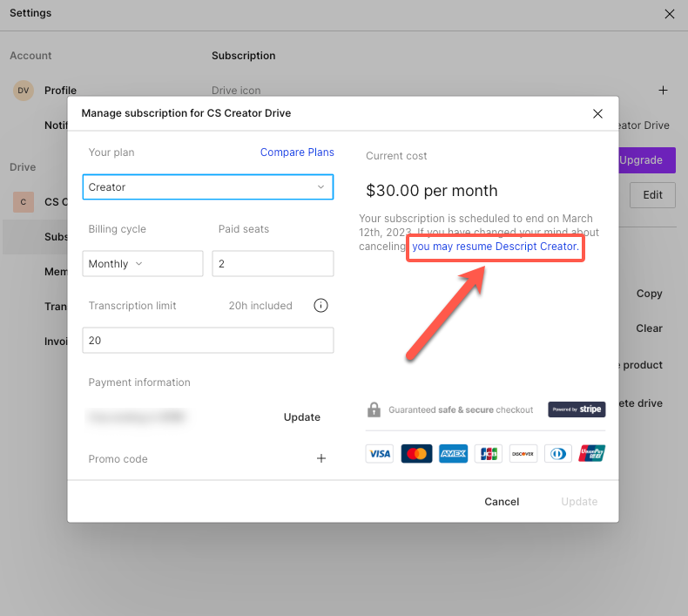
Task: Click the UnionPay card icon
Action: [x=592, y=454]
